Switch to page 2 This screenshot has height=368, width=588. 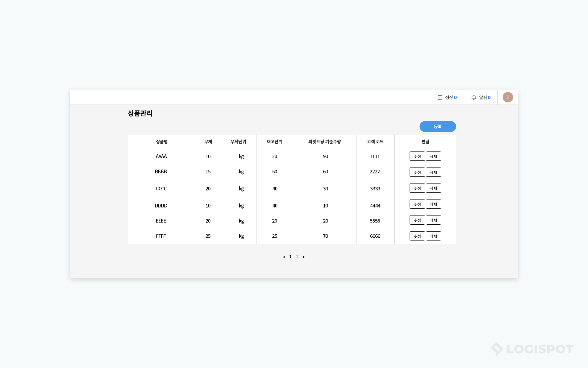click(x=297, y=257)
